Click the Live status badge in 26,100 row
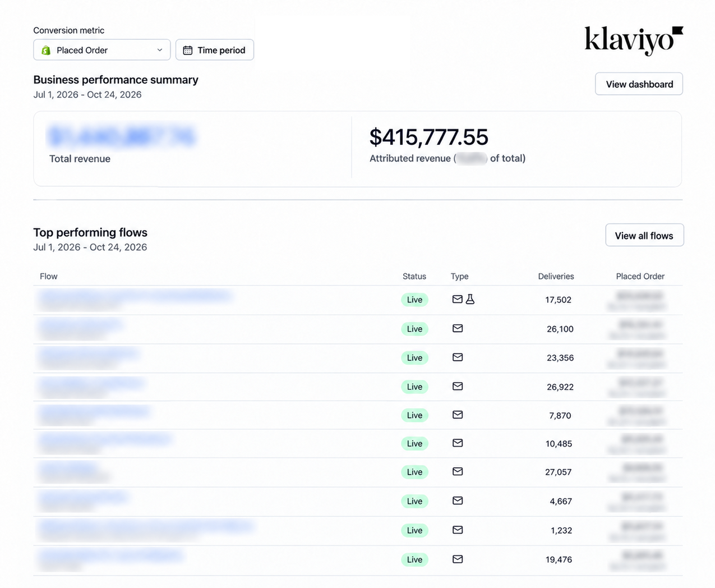715x588 pixels. (414, 329)
